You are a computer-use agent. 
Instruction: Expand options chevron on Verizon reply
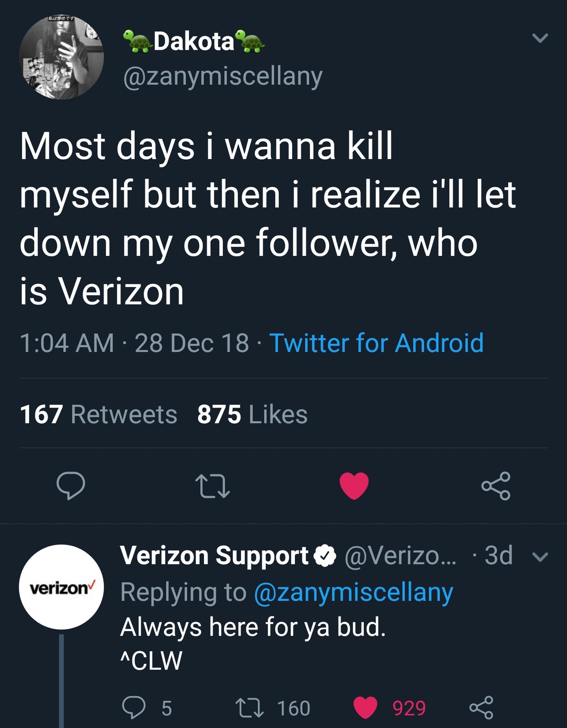541,557
